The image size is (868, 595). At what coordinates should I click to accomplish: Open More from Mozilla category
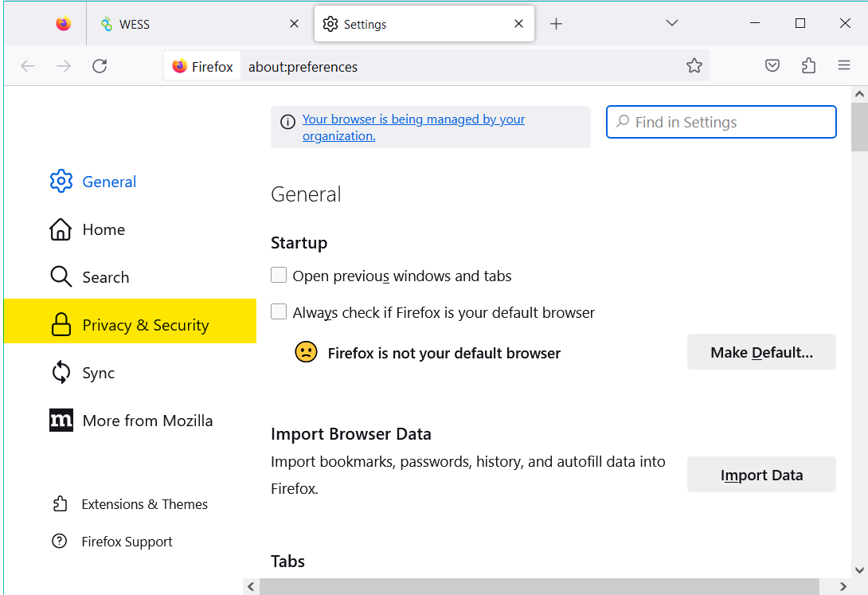click(x=131, y=421)
